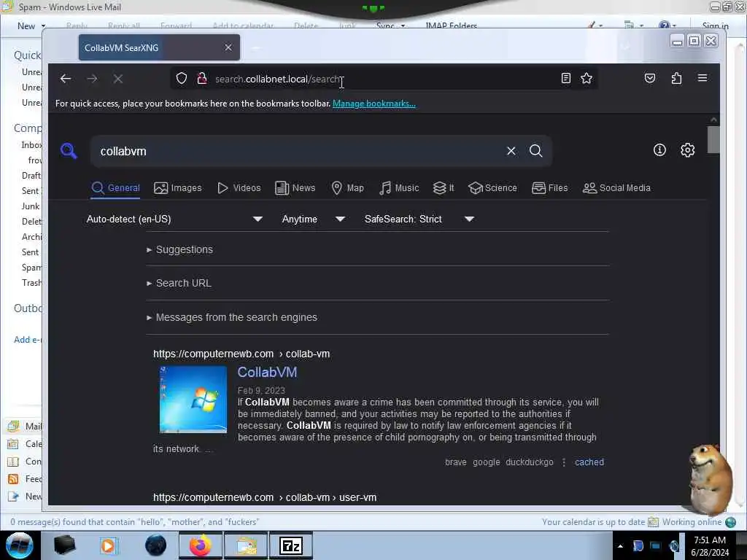Viewport: 747px width, 560px height.
Task: Show hidden system tray icons
Action: tap(620, 546)
